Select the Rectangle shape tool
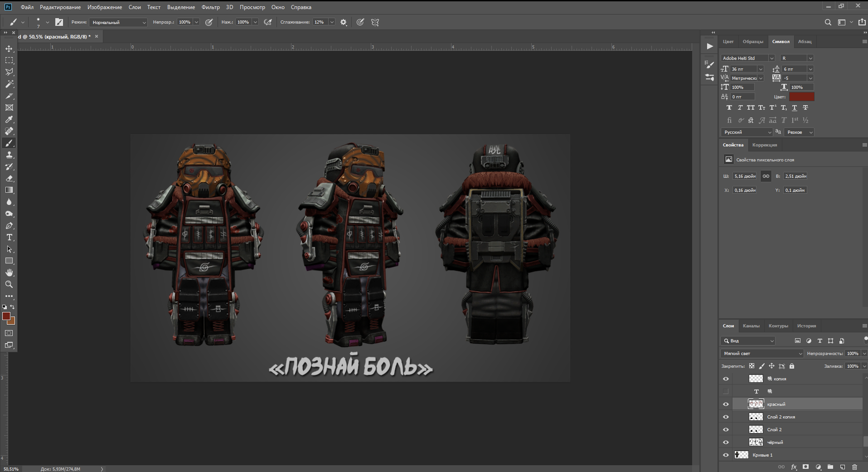 tap(9, 261)
